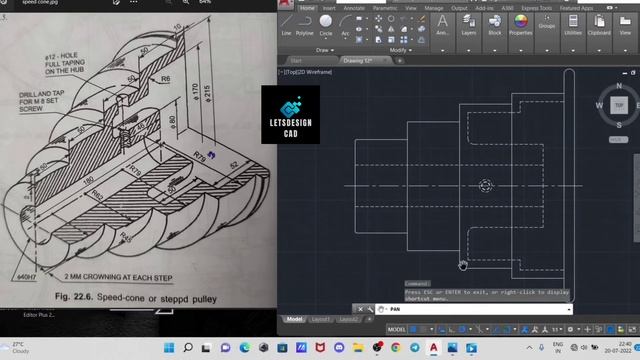Screen dimensions: 640x360
Task: Open the Block panel button
Action: 495,24
